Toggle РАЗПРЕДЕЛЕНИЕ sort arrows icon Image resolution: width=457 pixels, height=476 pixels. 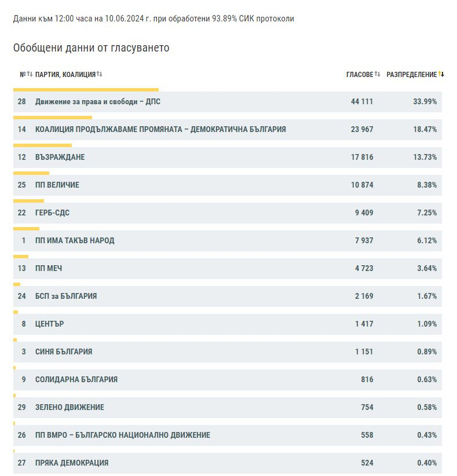441,74
